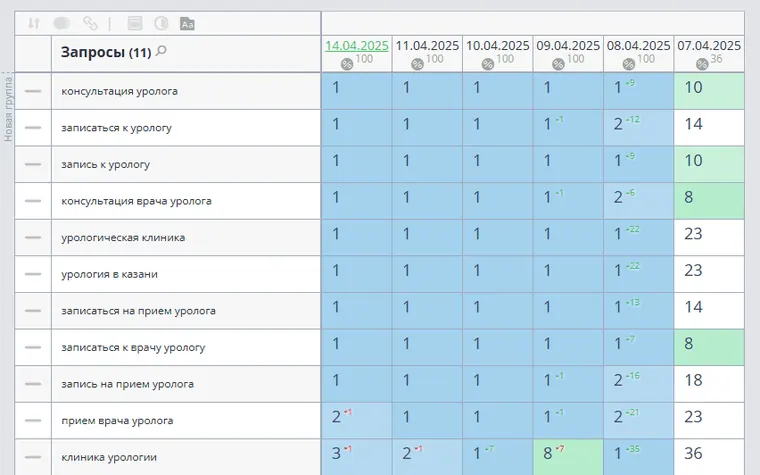
Task: Select the query записаться на прием уролога
Action: coord(138,311)
